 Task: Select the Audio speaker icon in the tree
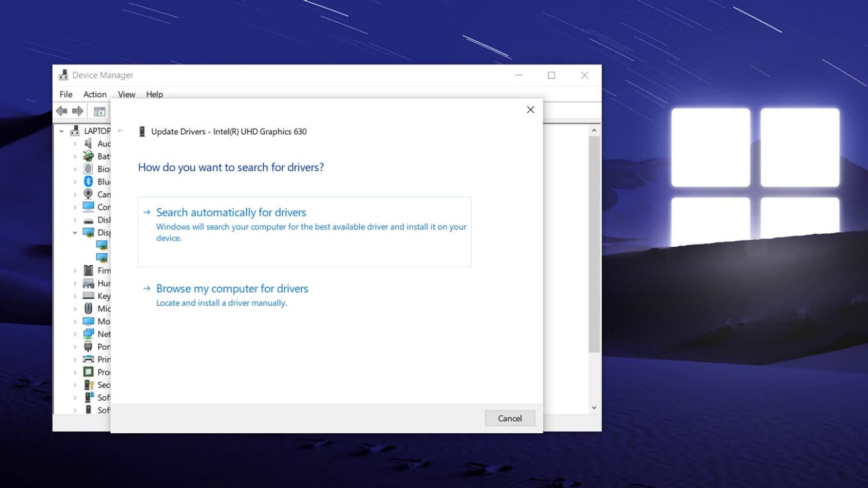[88, 143]
